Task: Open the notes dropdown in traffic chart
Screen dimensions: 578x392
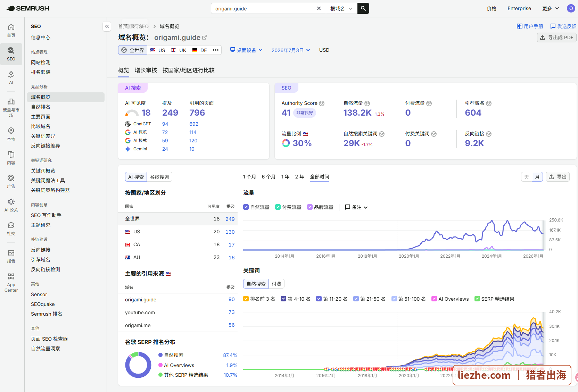Action: (x=356, y=207)
